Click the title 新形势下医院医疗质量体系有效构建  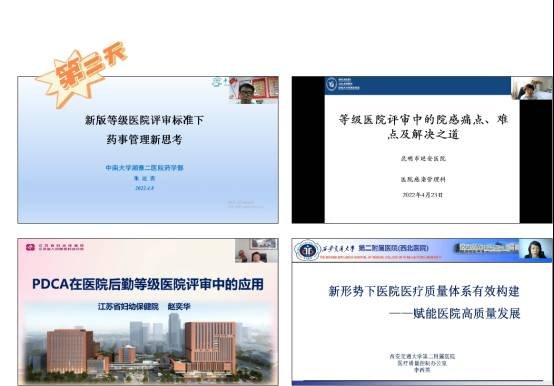(424, 291)
